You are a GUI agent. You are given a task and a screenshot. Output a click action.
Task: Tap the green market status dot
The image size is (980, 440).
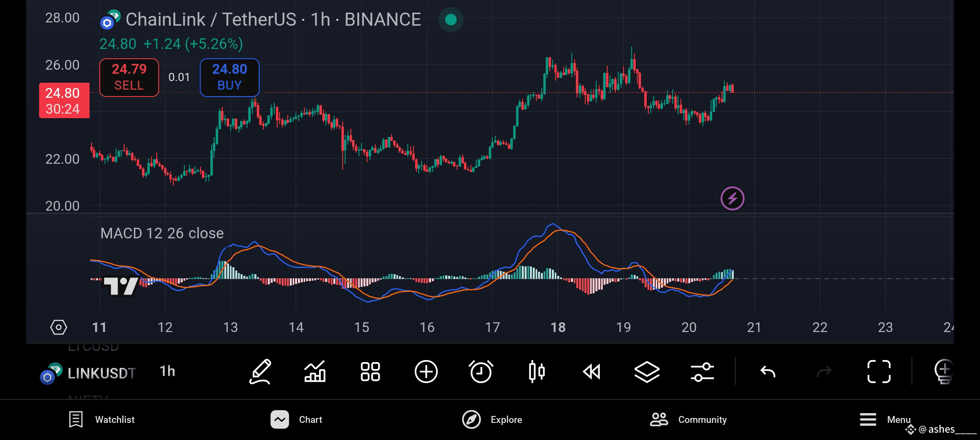click(x=451, y=20)
